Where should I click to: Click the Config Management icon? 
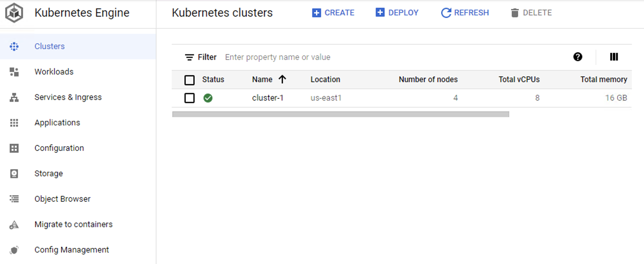[14, 250]
